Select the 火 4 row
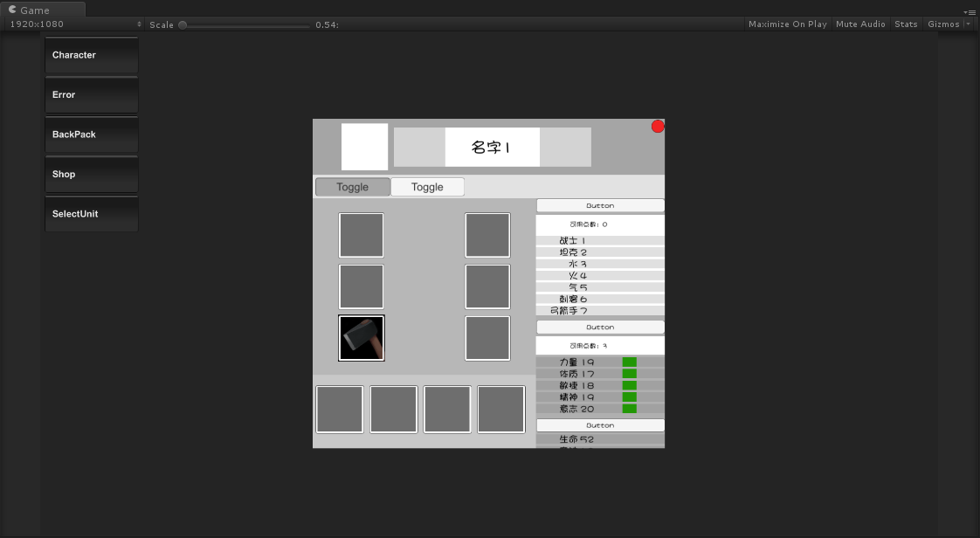 pyautogui.click(x=600, y=276)
